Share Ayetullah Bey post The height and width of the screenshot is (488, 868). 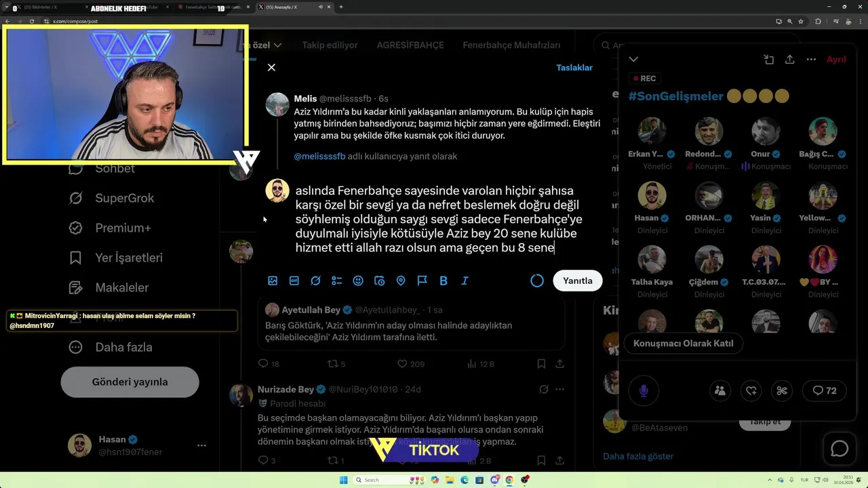click(x=559, y=364)
